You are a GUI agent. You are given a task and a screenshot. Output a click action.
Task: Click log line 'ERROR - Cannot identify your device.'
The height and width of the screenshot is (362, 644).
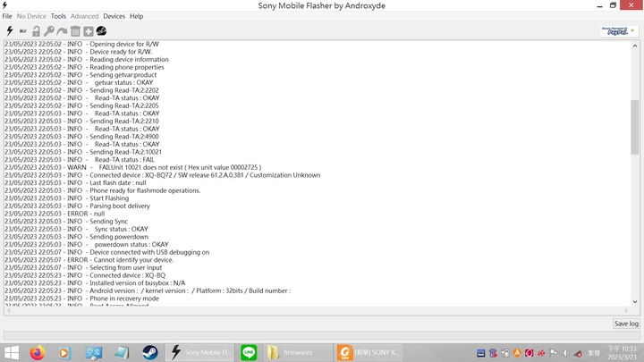click(x=89, y=260)
